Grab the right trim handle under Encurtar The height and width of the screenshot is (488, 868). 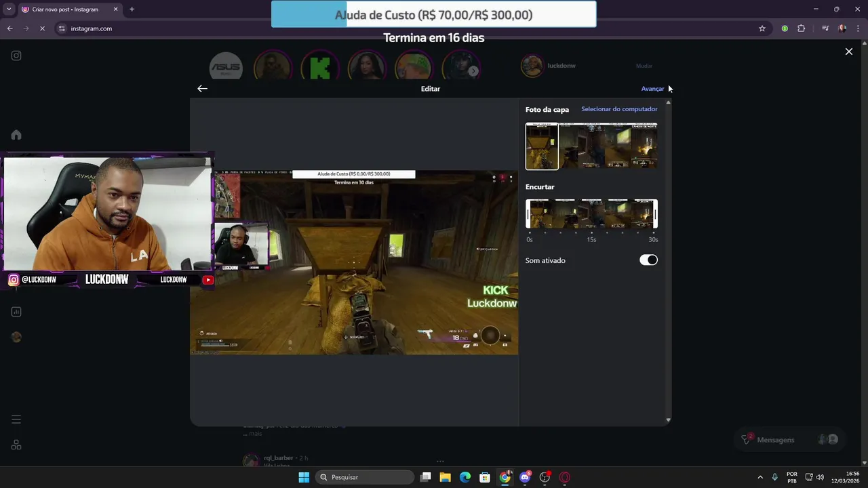coord(655,215)
